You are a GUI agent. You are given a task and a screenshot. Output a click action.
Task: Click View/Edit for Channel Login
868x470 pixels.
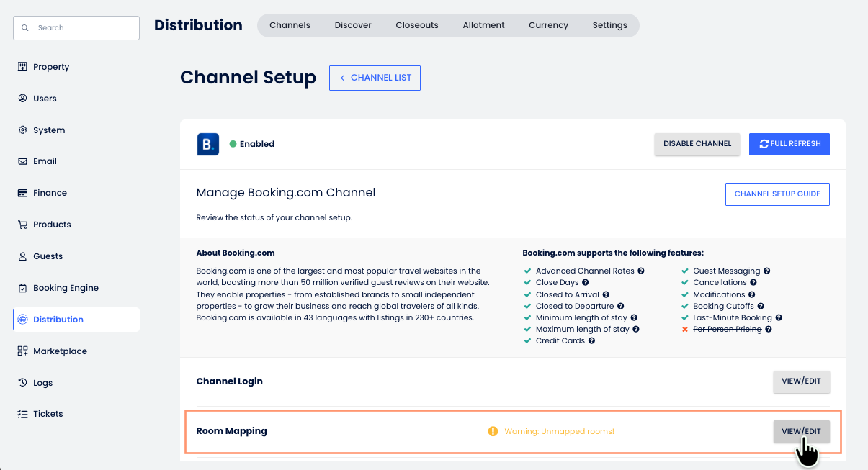coord(801,381)
